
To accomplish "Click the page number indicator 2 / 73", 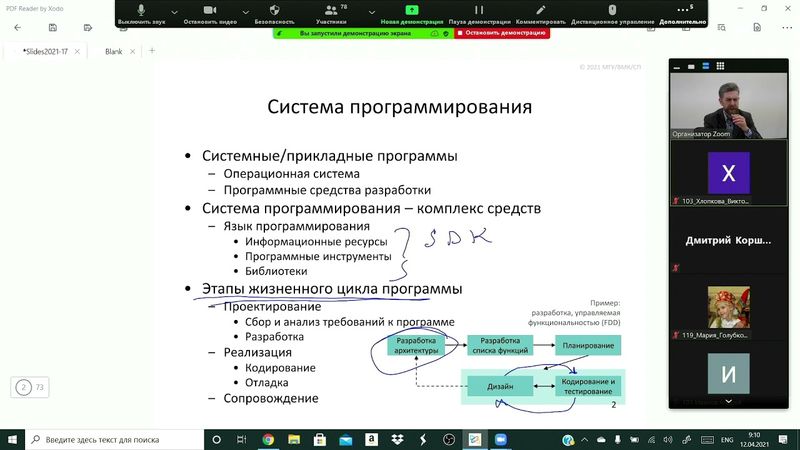I will point(30,387).
